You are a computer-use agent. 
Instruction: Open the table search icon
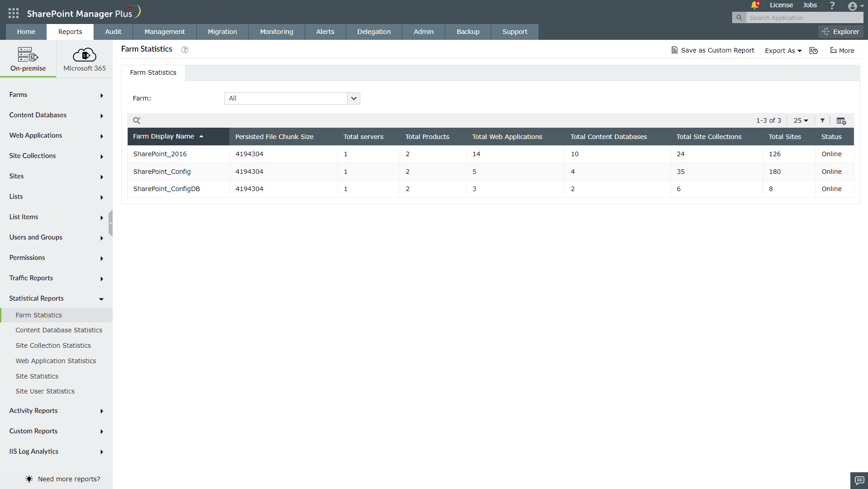pos(136,120)
